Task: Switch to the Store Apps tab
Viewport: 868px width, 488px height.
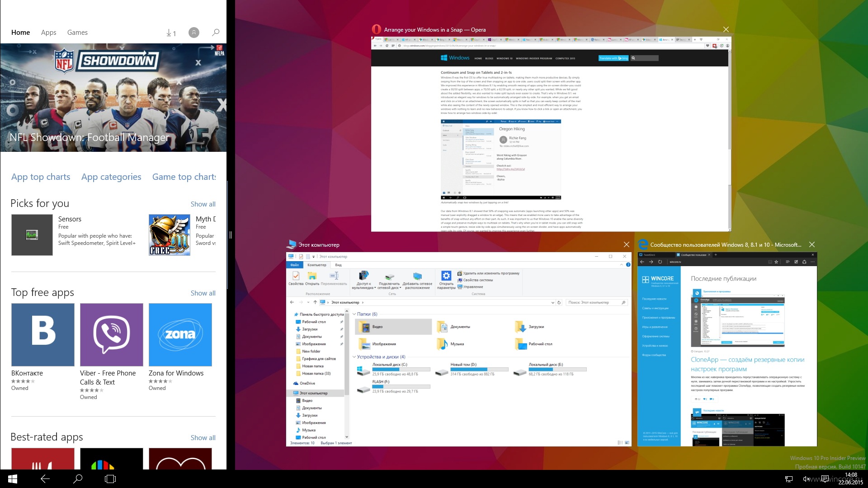Action: (49, 33)
